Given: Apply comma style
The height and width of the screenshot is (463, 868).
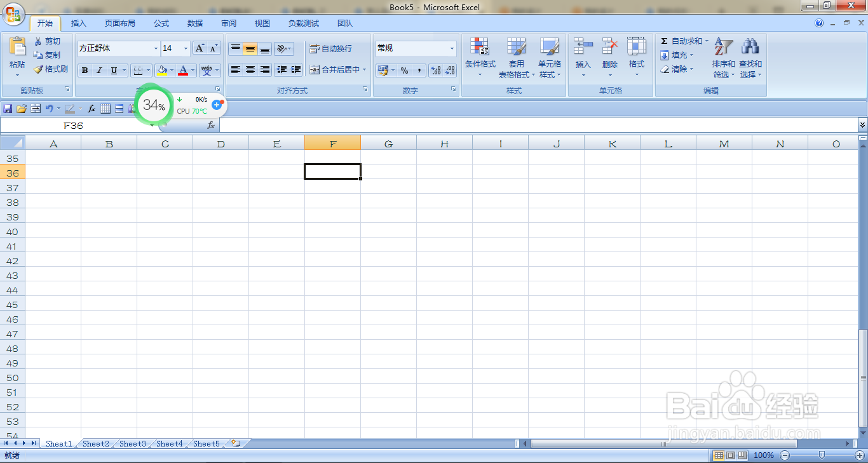Looking at the screenshot, I should click(x=419, y=70).
